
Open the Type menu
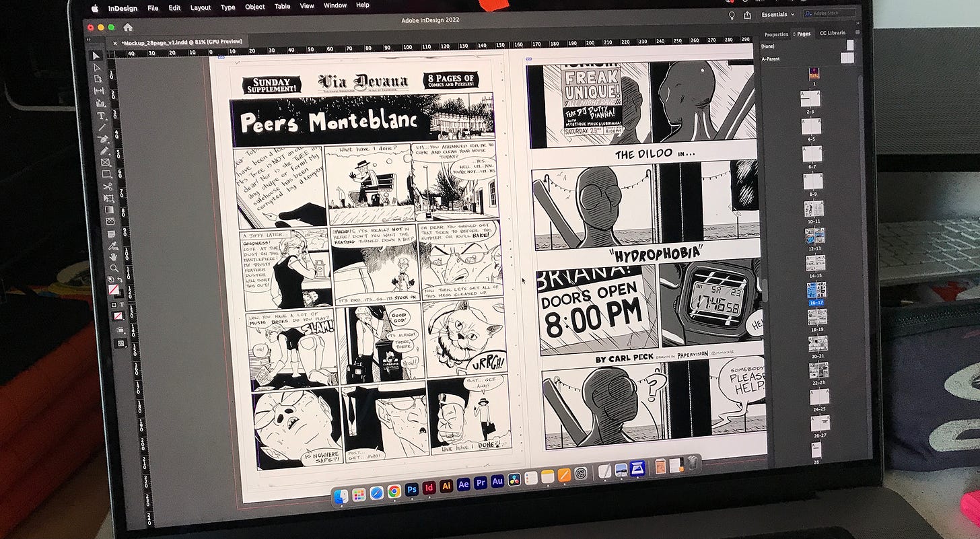pos(228,7)
